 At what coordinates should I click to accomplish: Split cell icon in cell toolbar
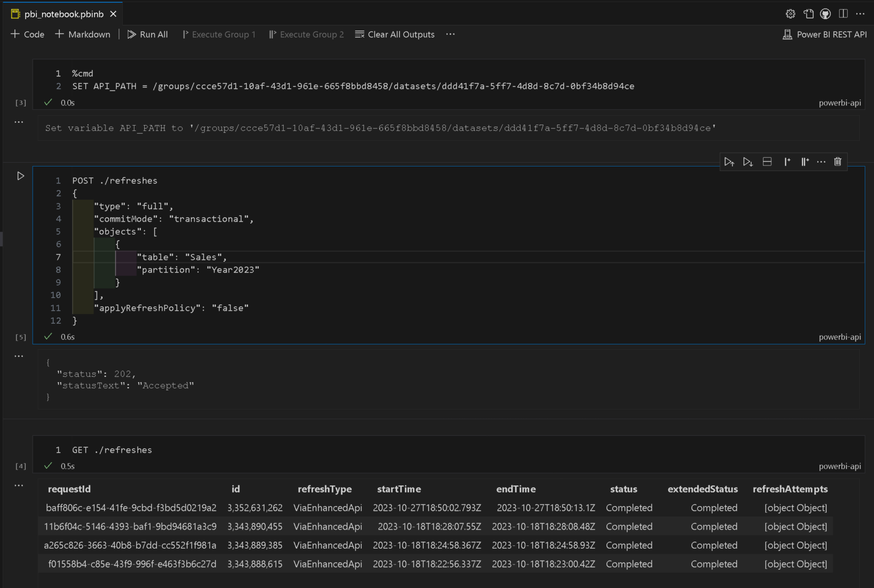767,162
